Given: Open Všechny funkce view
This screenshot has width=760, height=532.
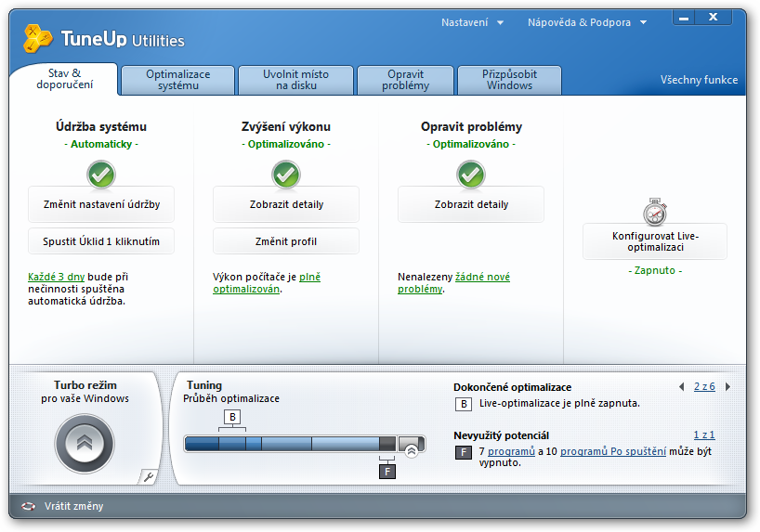Looking at the screenshot, I should (x=699, y=80).
